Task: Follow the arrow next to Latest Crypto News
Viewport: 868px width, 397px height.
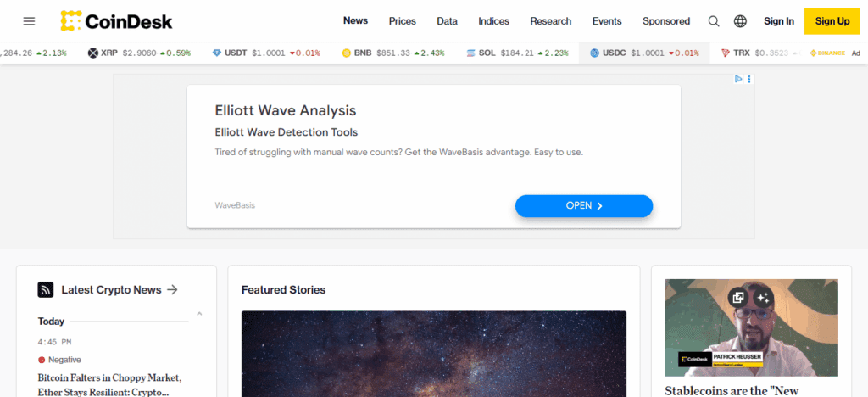Action: click(172, 289)
